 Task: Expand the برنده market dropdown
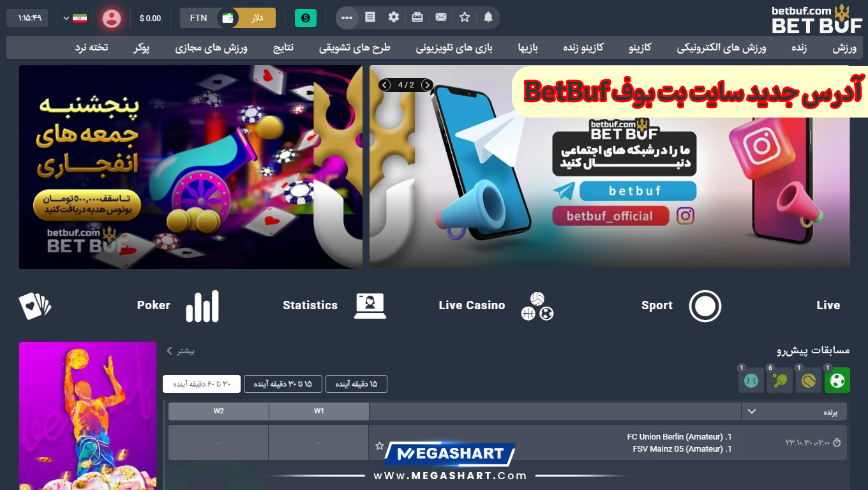tap(751, 411)
